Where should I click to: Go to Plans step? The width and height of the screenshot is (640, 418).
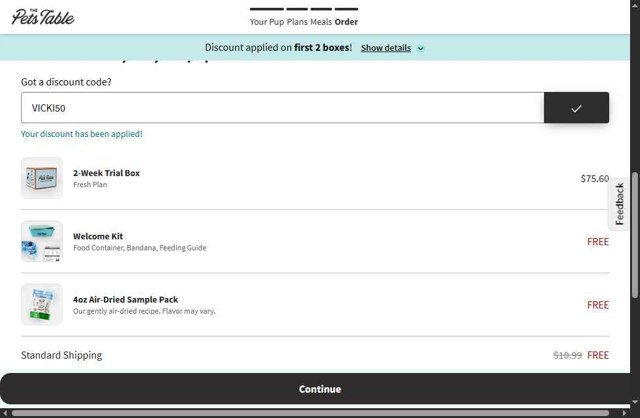(x=297, y=22)
